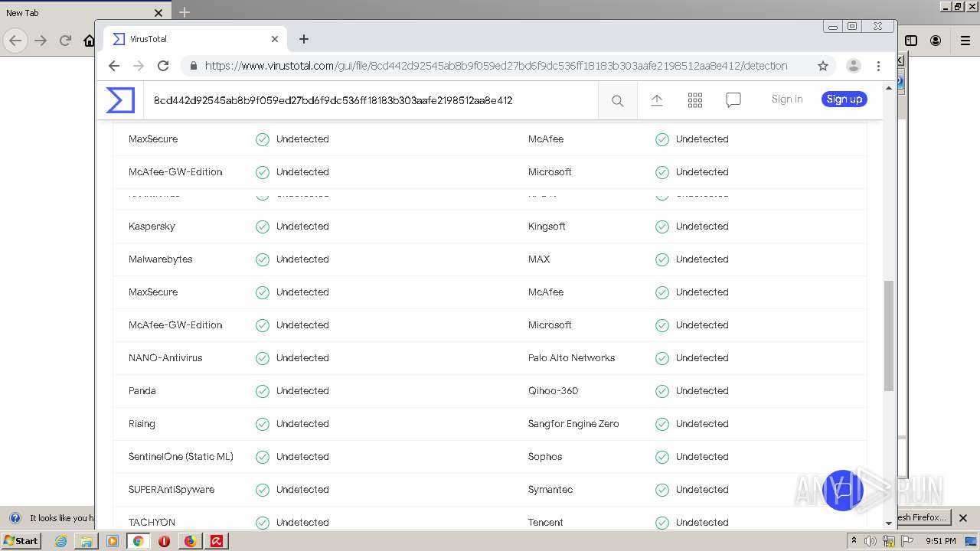Open the apps grid icon
980x551 pixels.
click(x=695, y=100)
